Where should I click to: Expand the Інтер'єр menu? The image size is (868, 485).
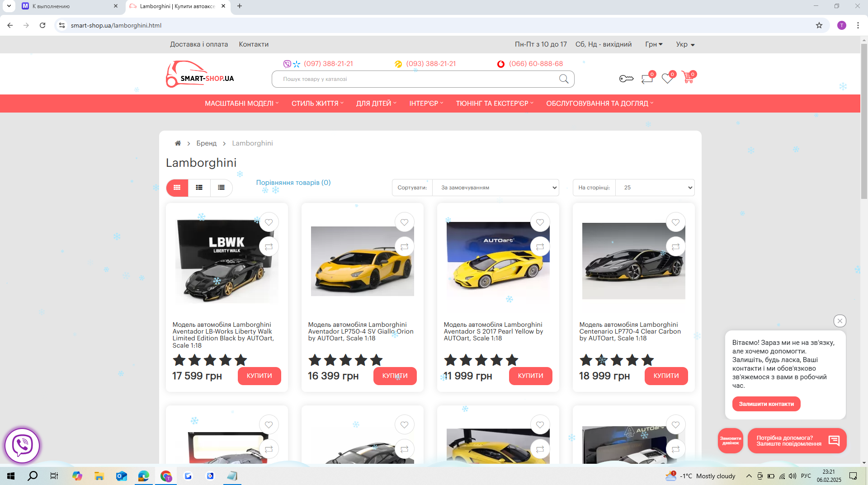coord(426,104)
